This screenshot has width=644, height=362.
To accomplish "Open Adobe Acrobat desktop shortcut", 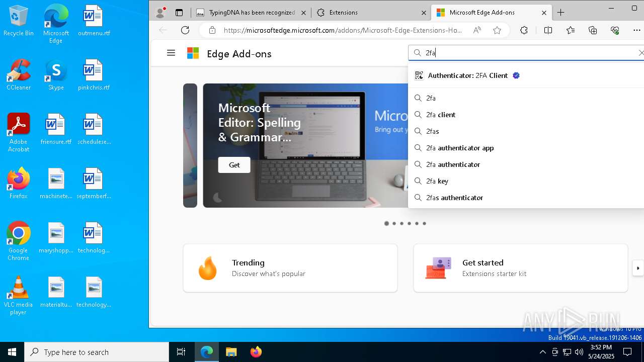I will (19, 133).
